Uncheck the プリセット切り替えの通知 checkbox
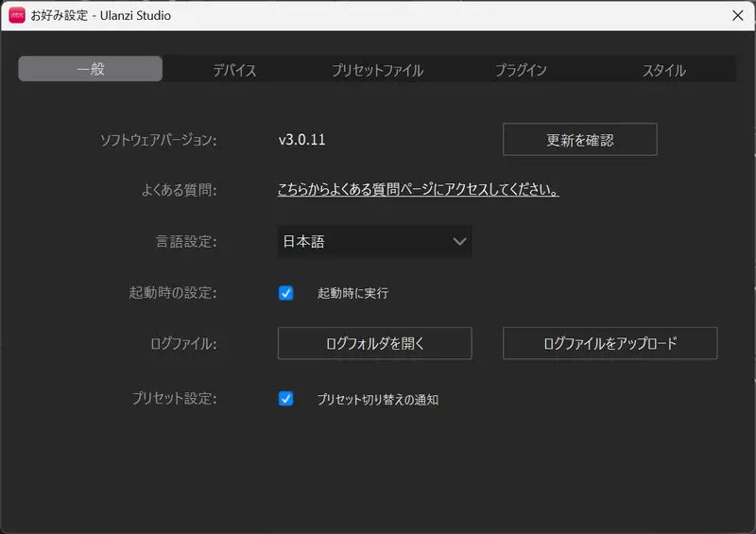This screenshot has width=756, height=534. [286, 399]
